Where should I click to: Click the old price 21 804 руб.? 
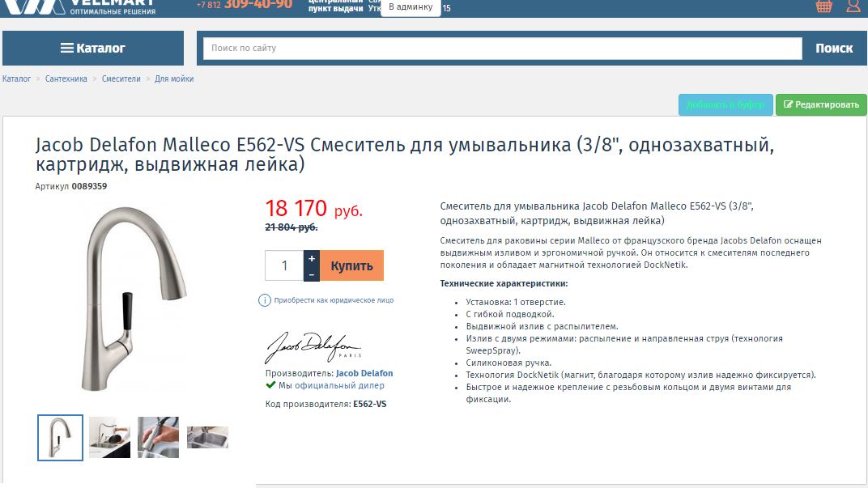291,227
